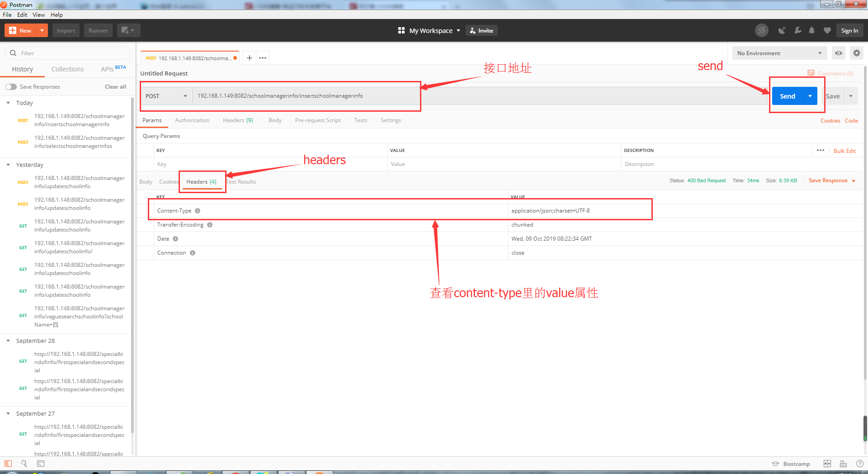Click the Sign In button
Image resolution: width=868 pixels, height=474 pixels.
click(x=849, y=30)
